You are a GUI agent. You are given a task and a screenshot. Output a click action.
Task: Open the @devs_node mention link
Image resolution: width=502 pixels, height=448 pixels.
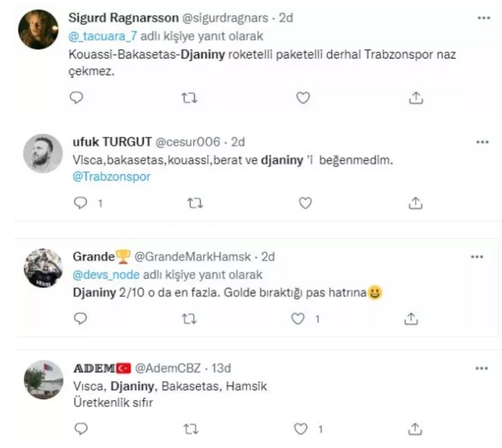click(106, 275)
